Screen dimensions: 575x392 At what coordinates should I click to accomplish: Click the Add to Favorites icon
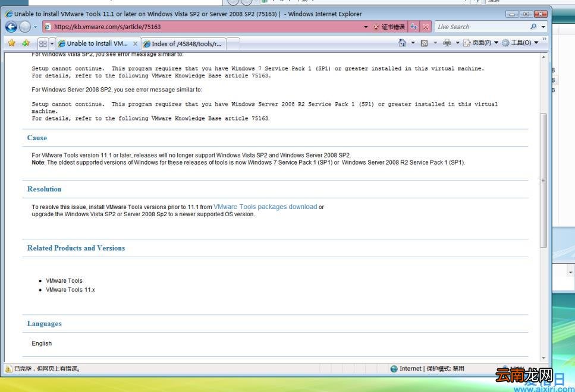pyautogui.click(x=26, y=43)
